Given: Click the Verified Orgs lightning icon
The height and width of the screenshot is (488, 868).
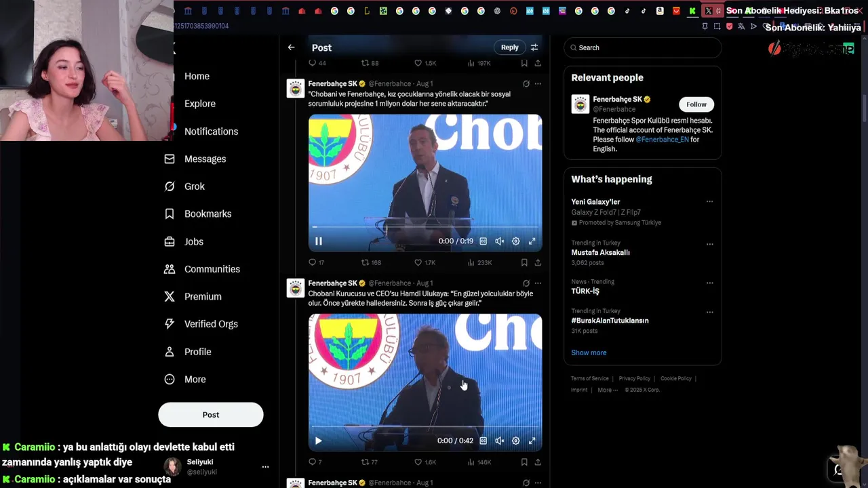Looking at the screenshot, I should pos(170,324).
